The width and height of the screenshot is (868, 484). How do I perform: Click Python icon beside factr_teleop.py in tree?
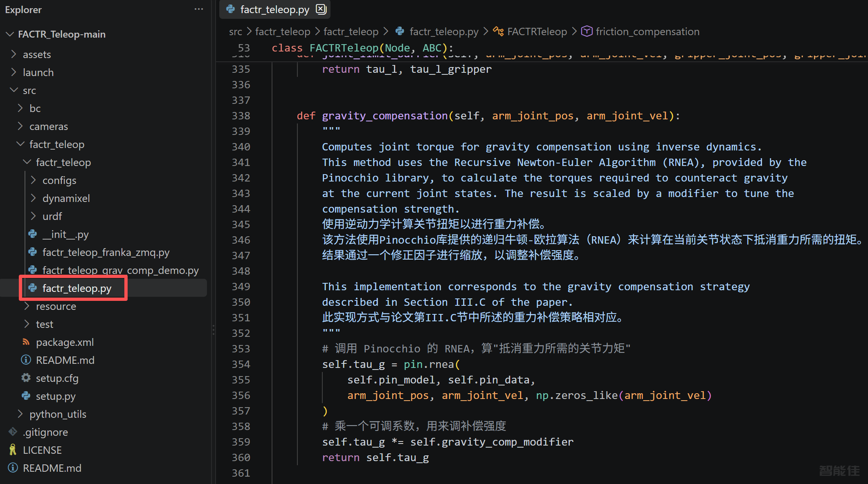33,288
